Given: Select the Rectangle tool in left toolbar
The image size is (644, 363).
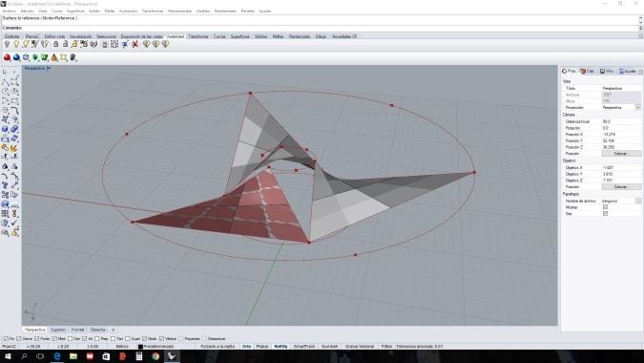Looking at the screenshot, I should click(14, 100).
